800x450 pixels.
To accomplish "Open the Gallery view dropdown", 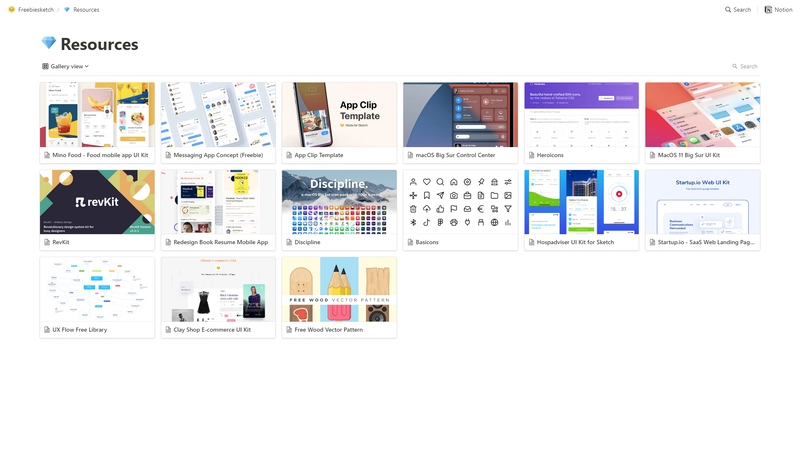I will [65, 66].
